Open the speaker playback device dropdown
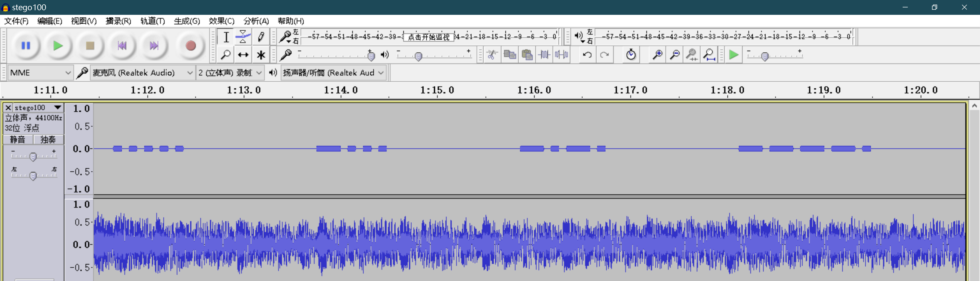Image resolution: width=980 pixels, height=281 pixels. coord(334,73)
